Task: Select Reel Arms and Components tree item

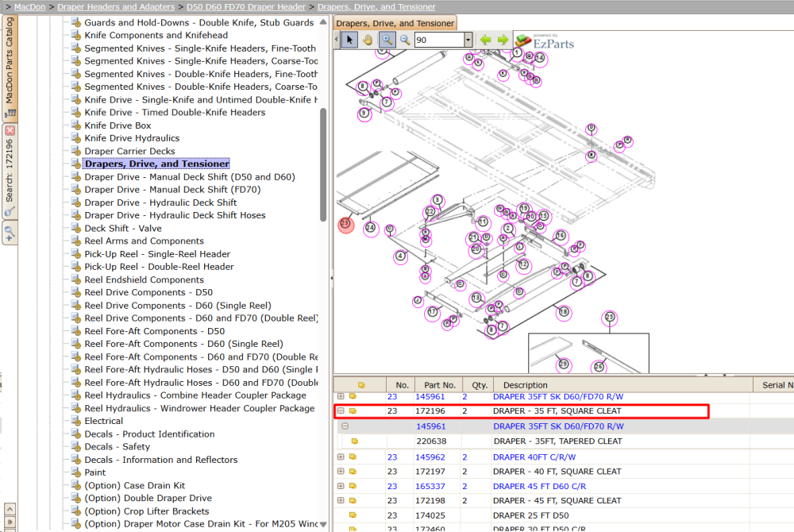Action: (144, 241)
